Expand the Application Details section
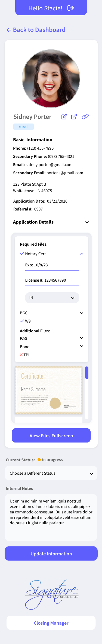This screenshot has width=102, height=644. click(x=87, y=222)
